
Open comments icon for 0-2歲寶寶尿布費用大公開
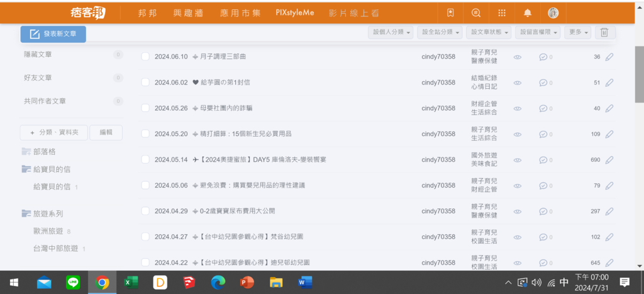543,212
